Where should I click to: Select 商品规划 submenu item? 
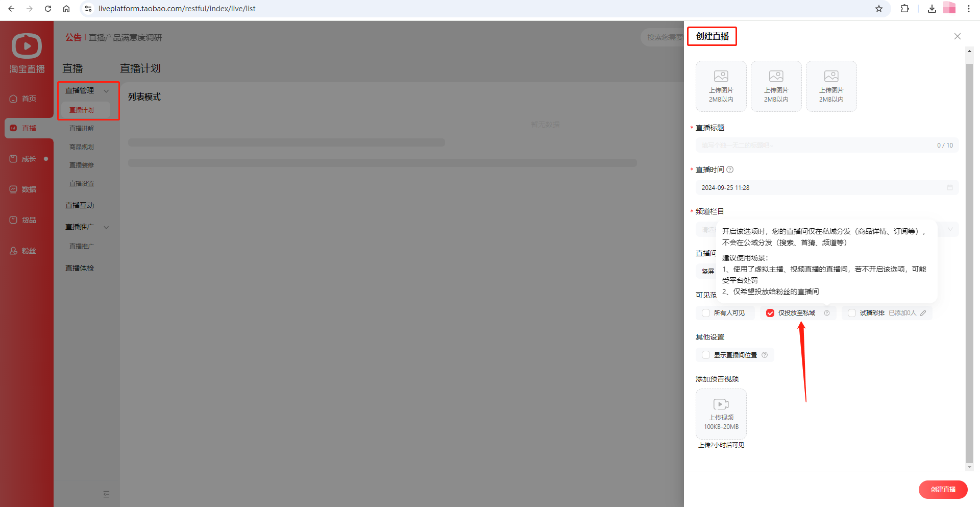[82, 147]
